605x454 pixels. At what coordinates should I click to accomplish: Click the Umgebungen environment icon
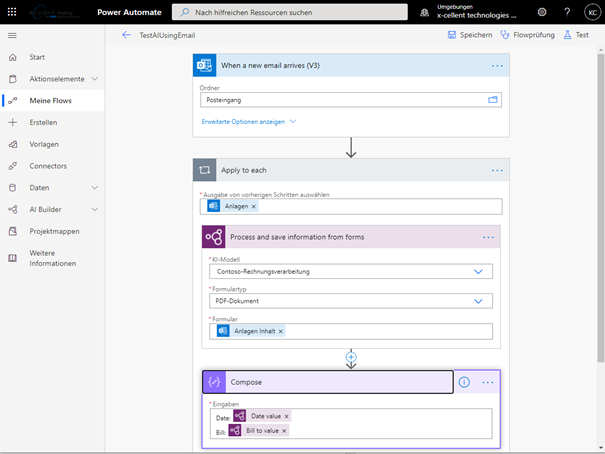tap(424, 12)
